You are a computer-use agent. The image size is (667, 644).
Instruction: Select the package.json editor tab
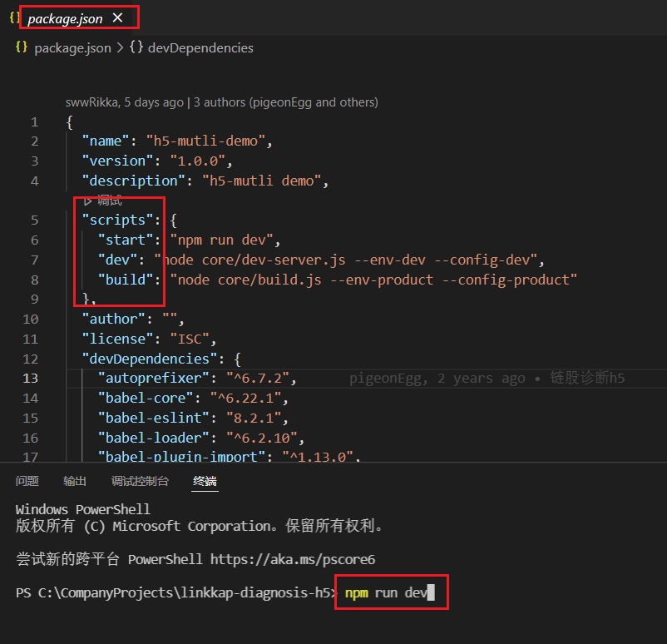point(65,19)
